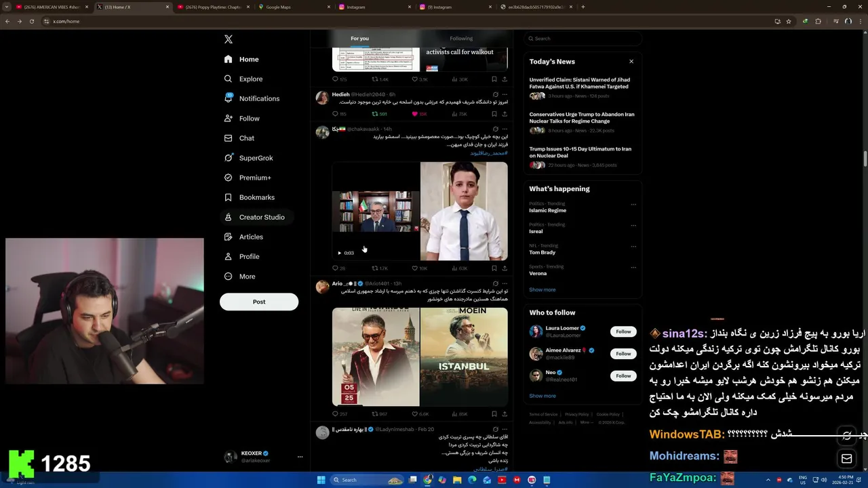Click Grok icon on Ario post
The height and width of the screenshot is (488, 868).
click(496, 283)
